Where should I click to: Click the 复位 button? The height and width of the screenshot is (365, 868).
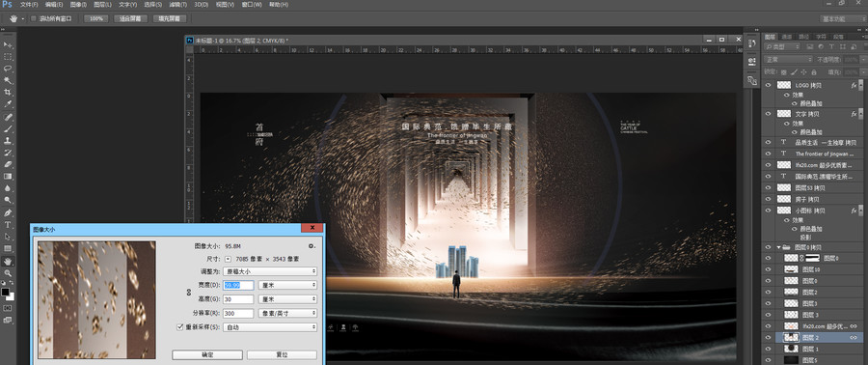pos(282,354)
